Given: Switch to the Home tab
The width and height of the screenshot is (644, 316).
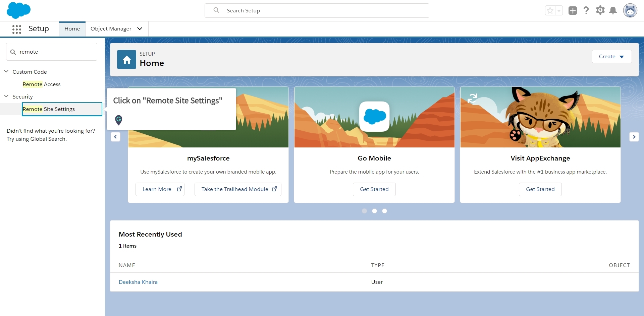Looking at the screenshot, I should (x=72, y=29).
